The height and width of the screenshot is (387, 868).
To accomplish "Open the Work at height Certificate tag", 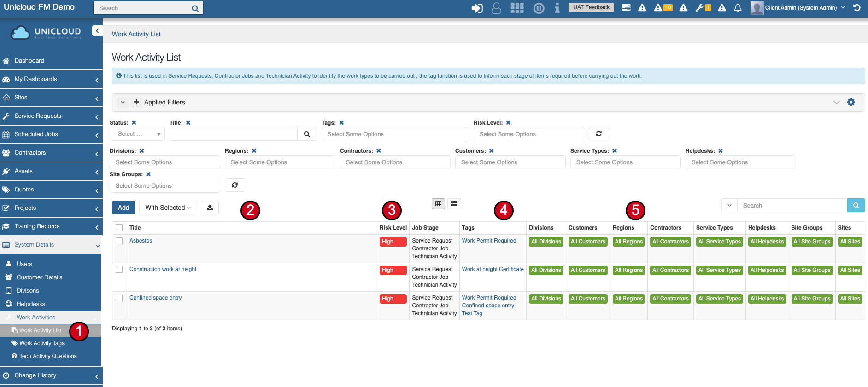I will tap(493, 269).
